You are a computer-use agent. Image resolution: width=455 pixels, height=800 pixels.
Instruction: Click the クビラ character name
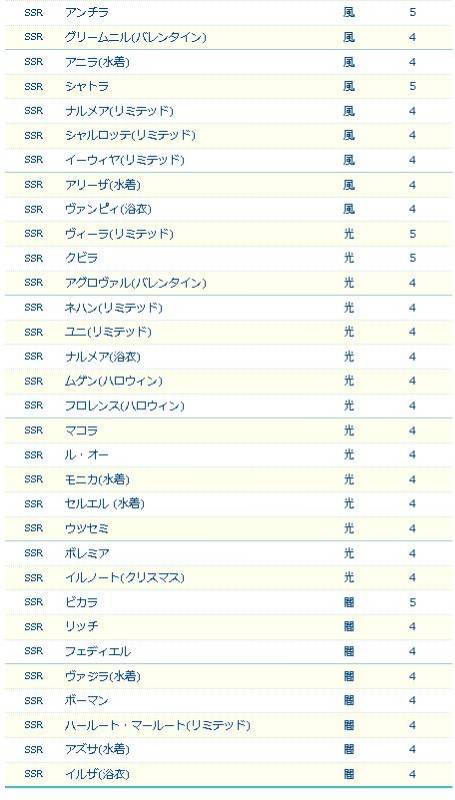point(81,258)
